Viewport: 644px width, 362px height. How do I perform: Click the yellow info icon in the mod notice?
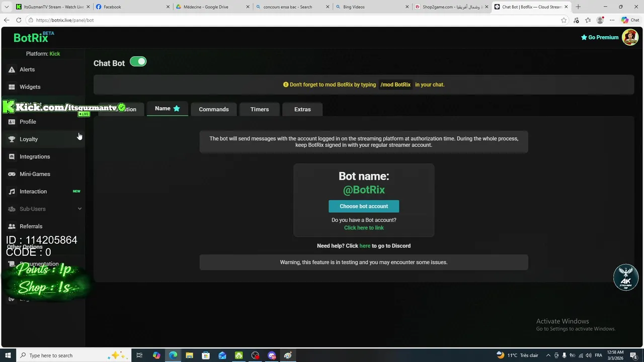pyautogui.click(x=286, y=84)
